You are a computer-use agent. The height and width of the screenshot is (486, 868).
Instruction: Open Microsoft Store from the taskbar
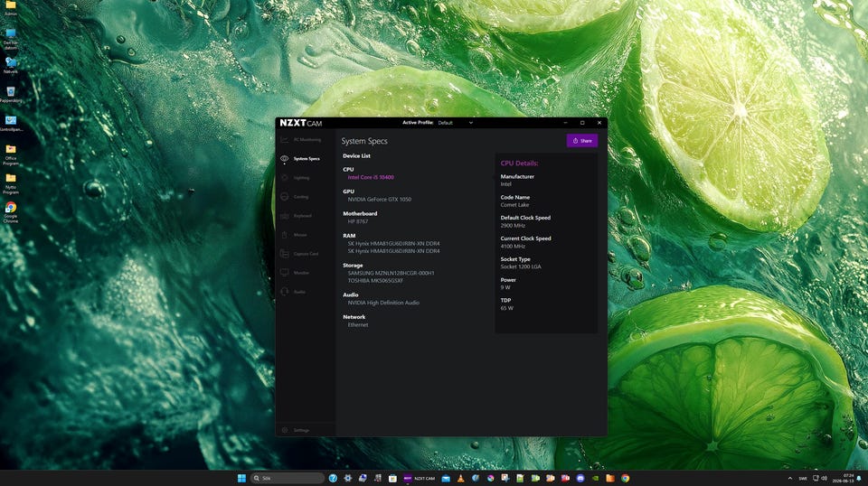point(392,478)
